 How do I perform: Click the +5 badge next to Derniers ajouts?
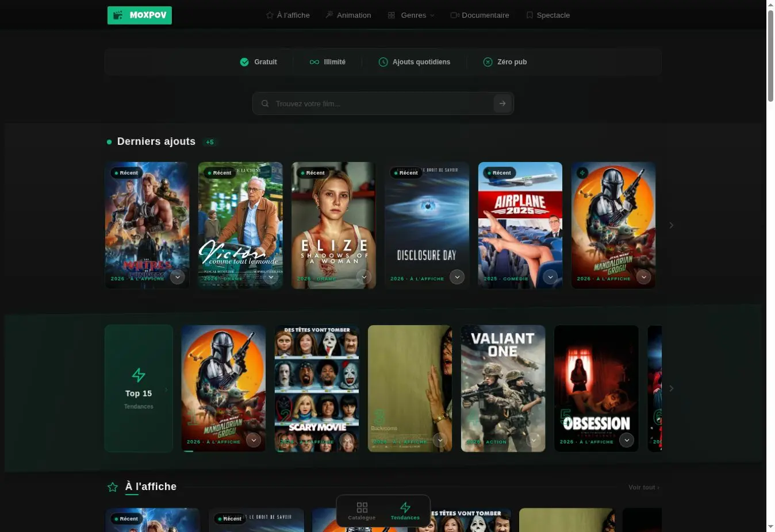coord(210,142)
